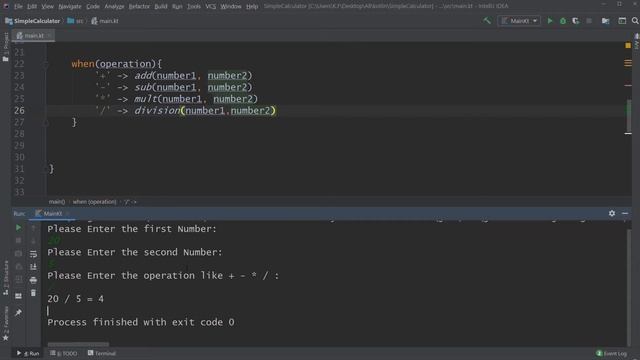The image size is (640, 360).
Task: Open the Analyze menu
Action: pyautogui.click(x=114, y=7)
